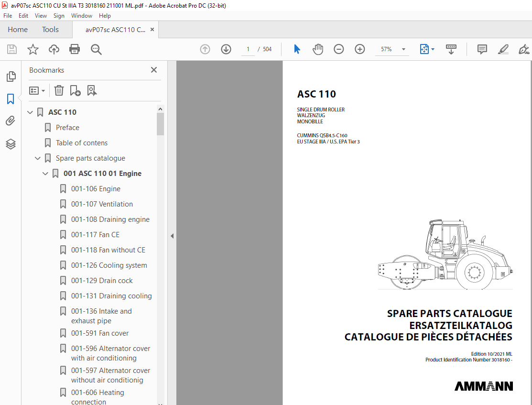Click the upload to cloud icon
Image resolution: width=532 pixels, height=405 pixels.
pyautogui.click(x=54, y=49)
